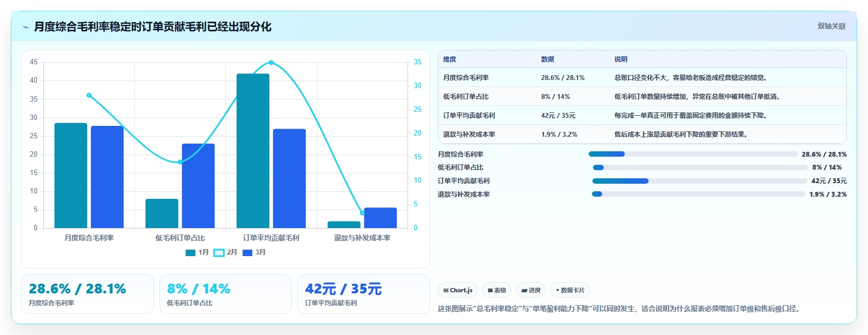Click progress value label 42元 / 35元
This screenshot has height=335, width=868.
[x=829, y=181]
